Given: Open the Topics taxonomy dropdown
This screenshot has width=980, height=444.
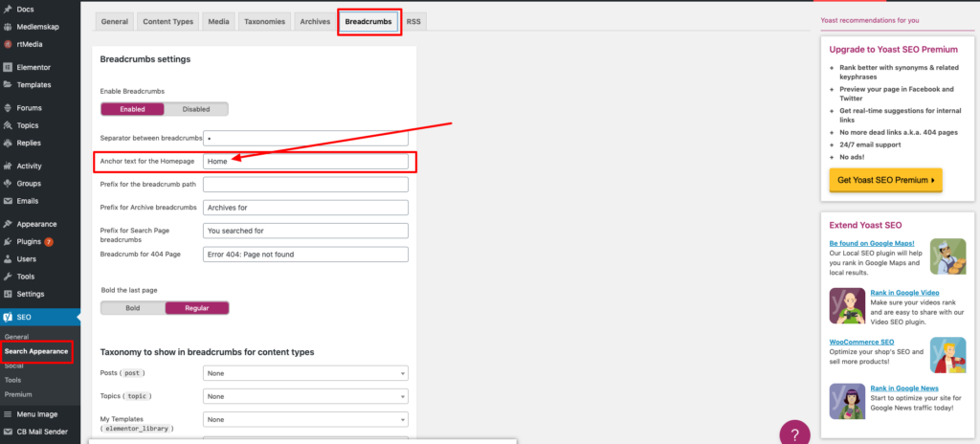Looking at the screenshot, I should point(305,396).
